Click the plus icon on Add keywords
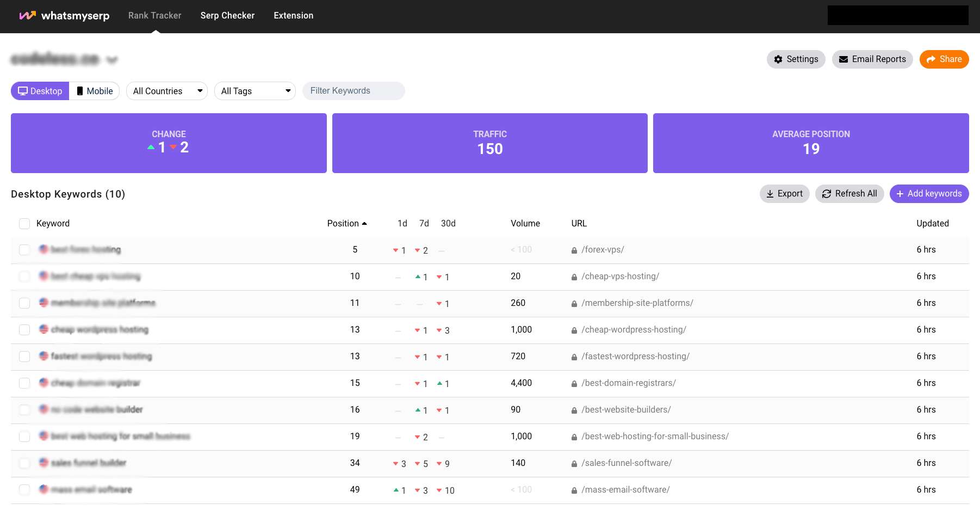The image size is (980, 522). (900, 193)
